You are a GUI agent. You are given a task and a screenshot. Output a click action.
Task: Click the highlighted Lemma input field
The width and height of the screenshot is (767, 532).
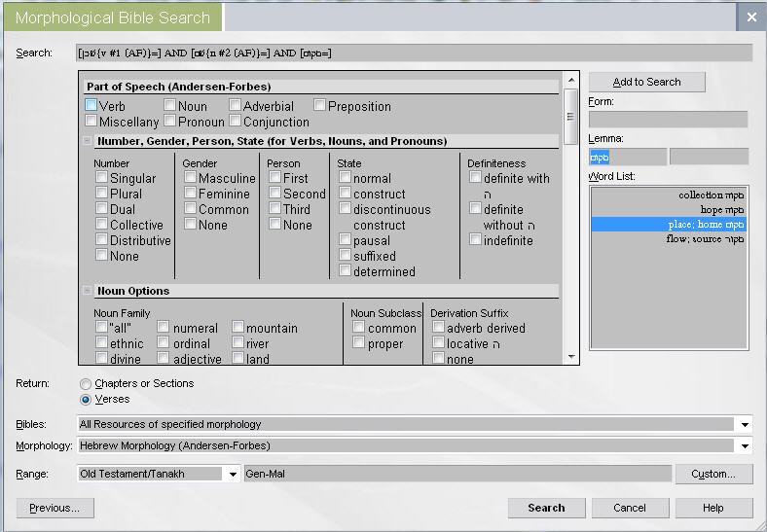click(628, 157)
